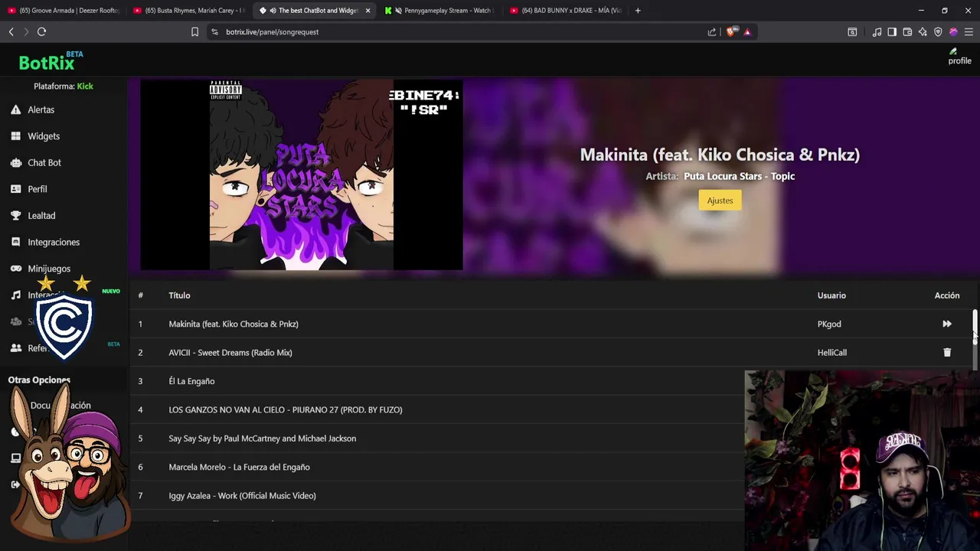Viewport: 980px width, 551px height.
Task: Reload the current page
Action: click(x=41, y=31)
